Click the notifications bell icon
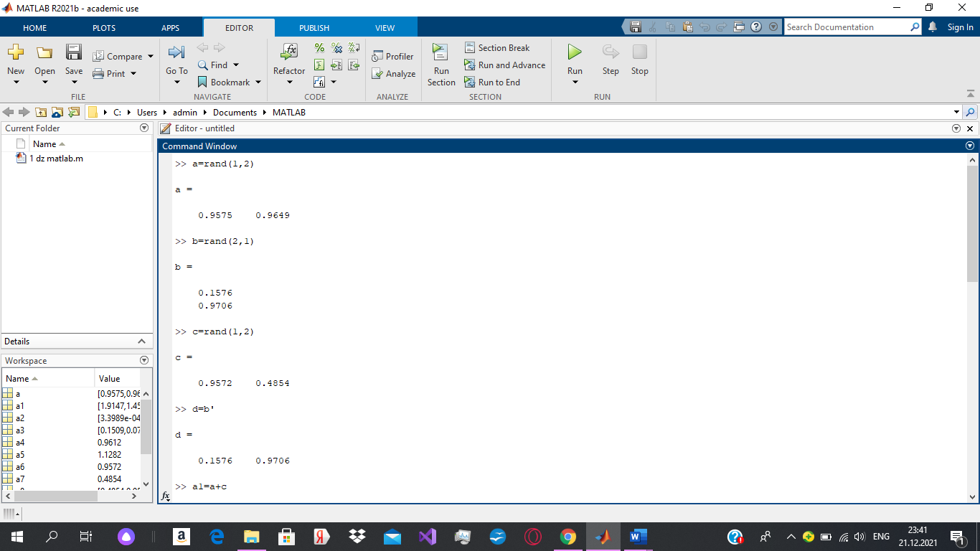980x551 pixels. click(x=933, y=27)
